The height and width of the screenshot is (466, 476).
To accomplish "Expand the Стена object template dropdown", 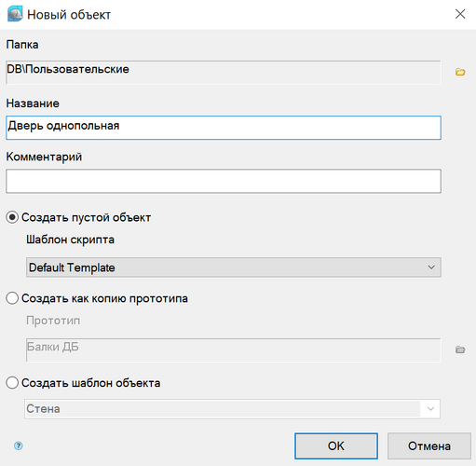I will [x=232, y=409].
